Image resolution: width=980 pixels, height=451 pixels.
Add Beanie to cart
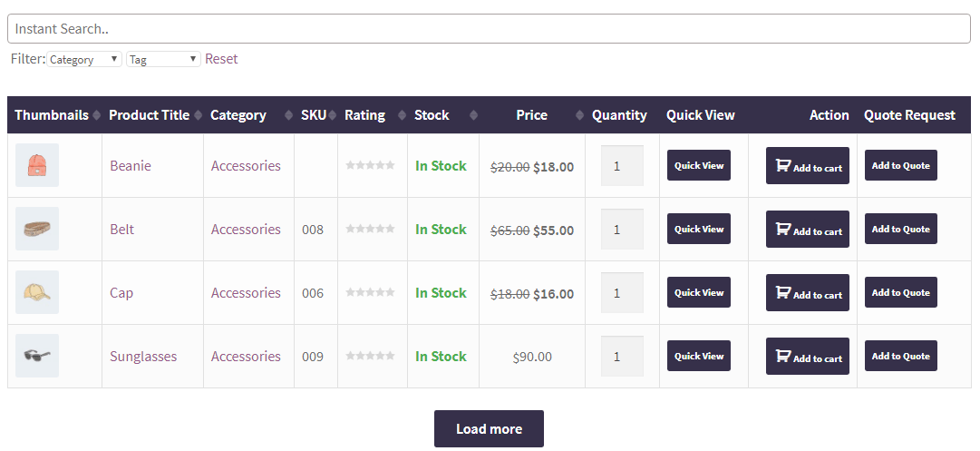pos(807,166)
